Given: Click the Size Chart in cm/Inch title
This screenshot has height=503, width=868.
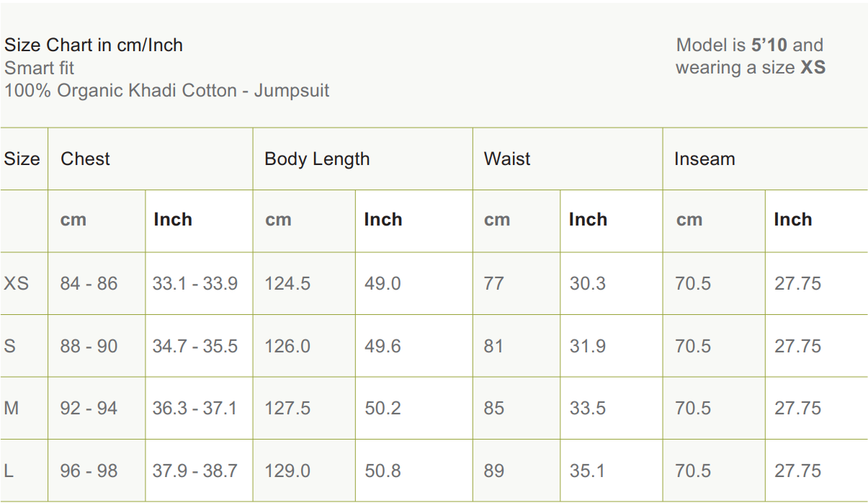Looking at the screenshot, I should [x=94, y=45].
